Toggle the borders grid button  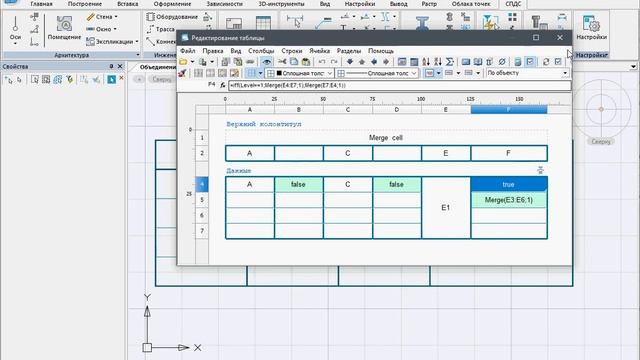point(251,73)
